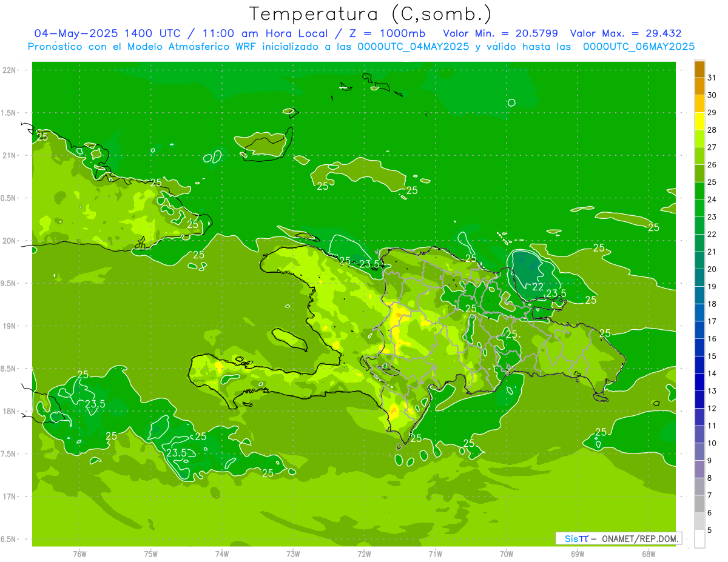728x562 pixels.
Task: Click the legend scale label "5"
Action: click(710, 530)
